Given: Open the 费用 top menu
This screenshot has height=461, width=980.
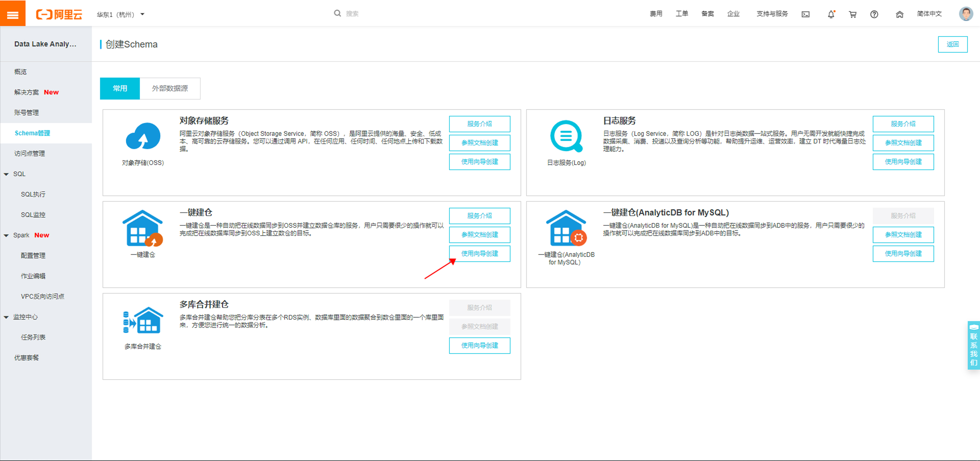Looking at the screenshot, I should click(x=656, y=14).
